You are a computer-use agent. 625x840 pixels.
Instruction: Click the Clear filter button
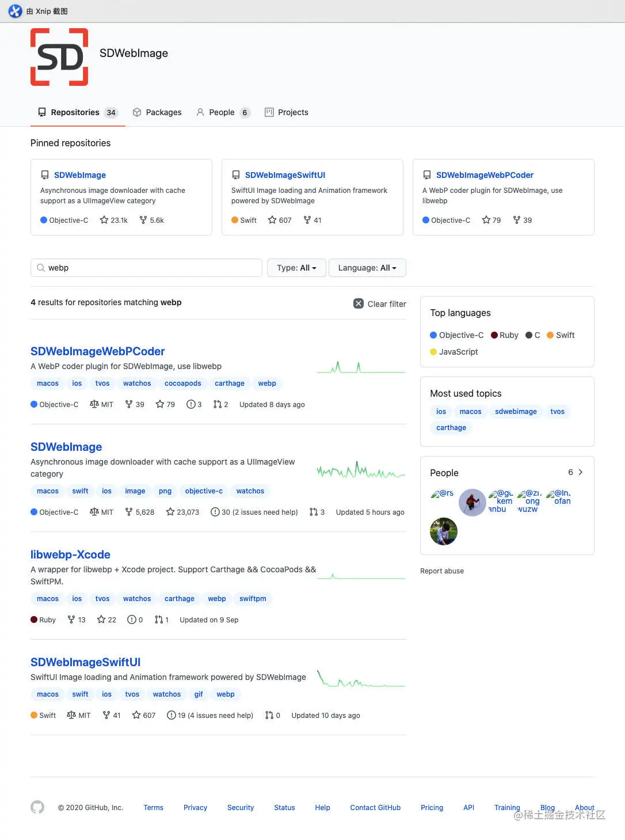point(380,303)
